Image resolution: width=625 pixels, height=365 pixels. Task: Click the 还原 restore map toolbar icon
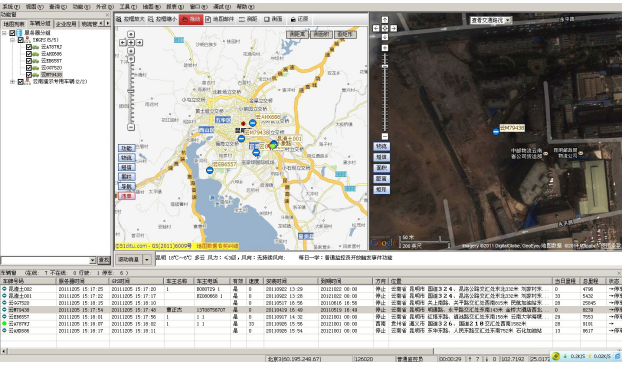[299, 19]
